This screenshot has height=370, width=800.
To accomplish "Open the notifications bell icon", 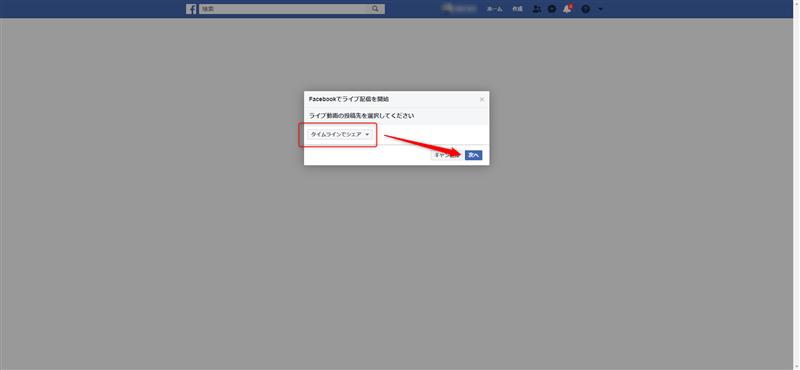I will click(x=567, y=9).
